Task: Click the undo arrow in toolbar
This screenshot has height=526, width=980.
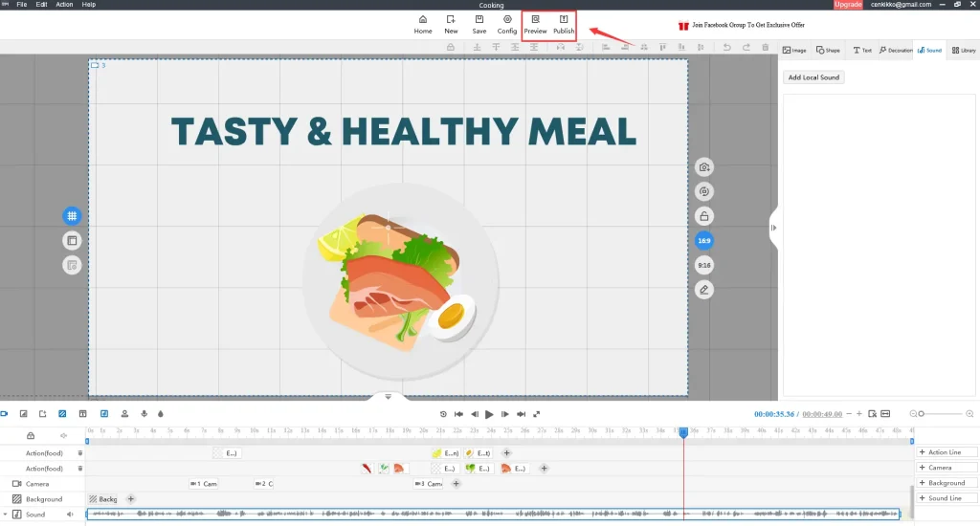Action: [726, 47]
